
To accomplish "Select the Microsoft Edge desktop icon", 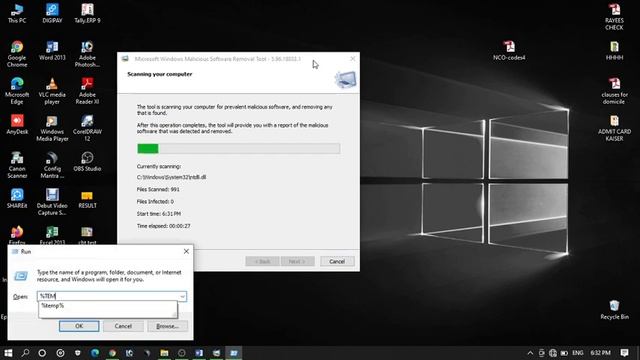I will (17, 91).
